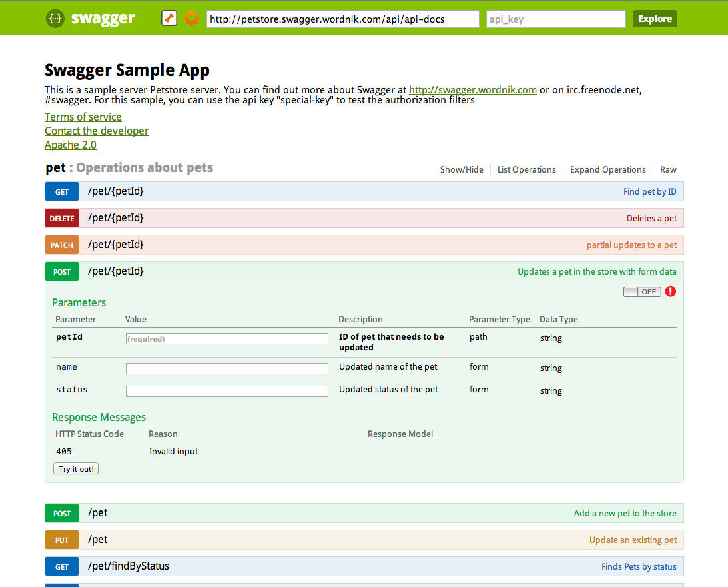The image size is (728, 587).
Task: Click 'Updates a pet in the store with form data'
Action: point(597,271)
